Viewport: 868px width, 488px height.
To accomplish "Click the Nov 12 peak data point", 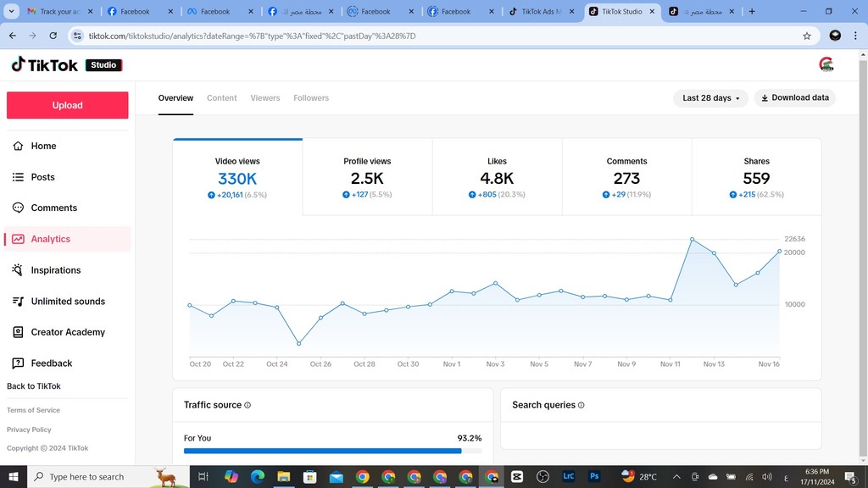I will tap(692, 240).
